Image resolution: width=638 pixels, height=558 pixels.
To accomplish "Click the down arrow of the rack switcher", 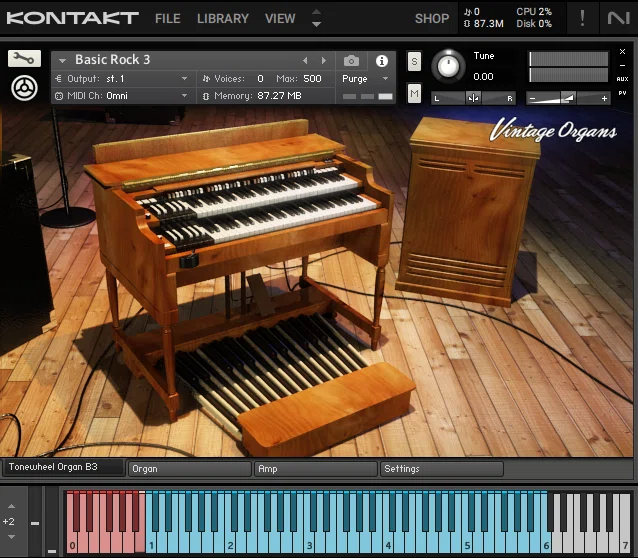I will [316, 24].
